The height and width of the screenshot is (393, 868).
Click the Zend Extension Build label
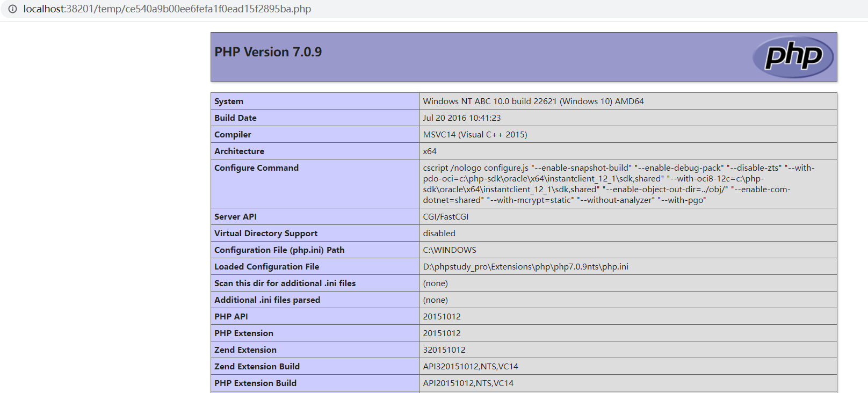pos(257,367)
